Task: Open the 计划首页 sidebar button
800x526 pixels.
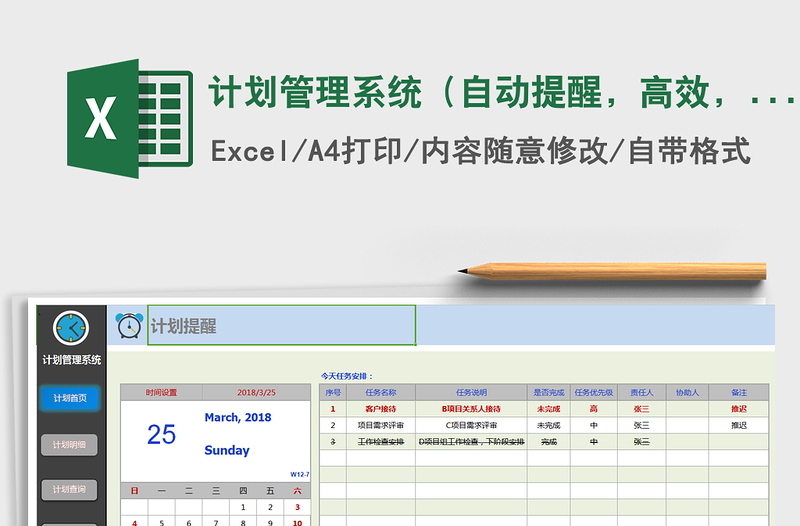Action: click(70, 398)
